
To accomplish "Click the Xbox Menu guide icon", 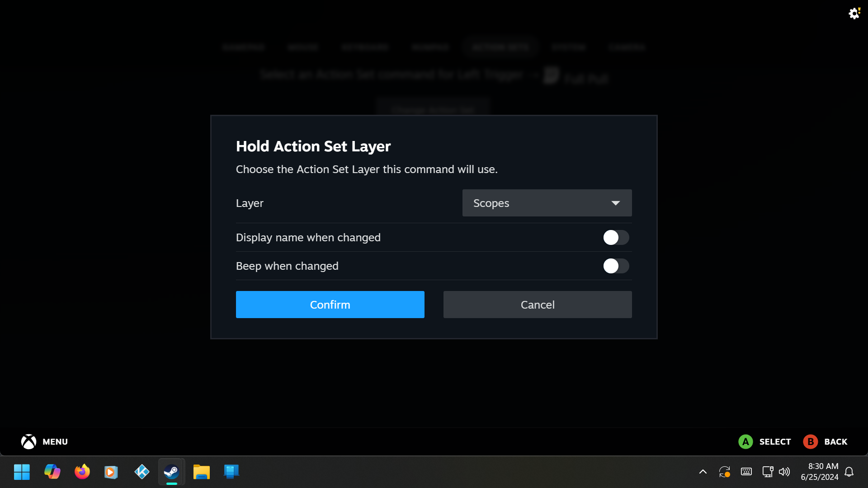I will point(28,441).
